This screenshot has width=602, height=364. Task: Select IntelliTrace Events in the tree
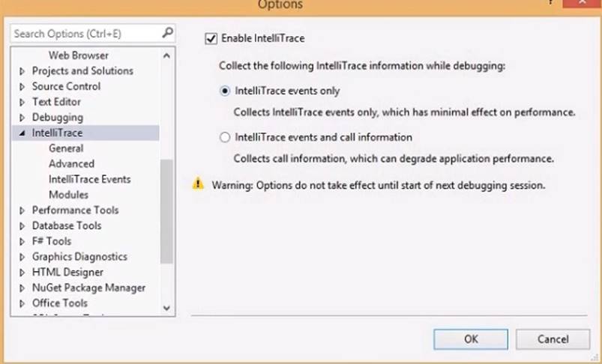[x=89, y=180]
